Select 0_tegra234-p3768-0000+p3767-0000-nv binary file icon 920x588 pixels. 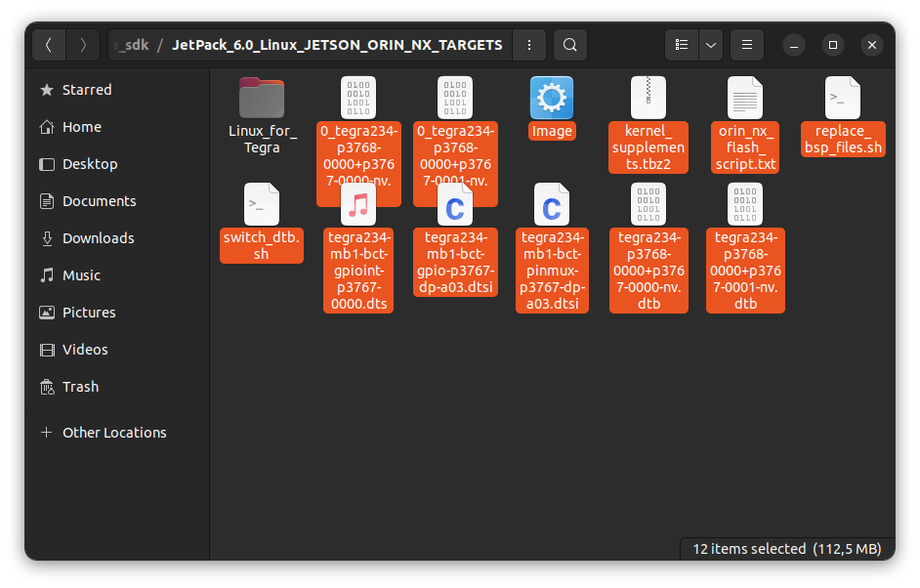click(358, 98)
